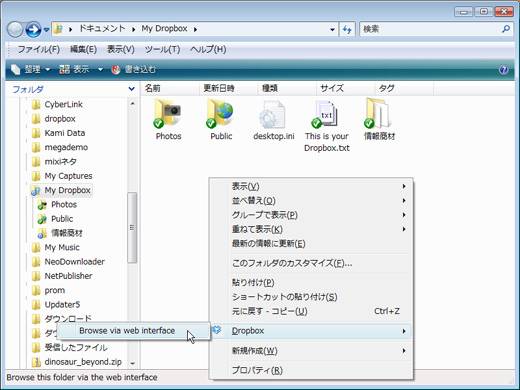520x390 pixels.
Task: Click the folder icon in address bar
Action: point(59,29)
